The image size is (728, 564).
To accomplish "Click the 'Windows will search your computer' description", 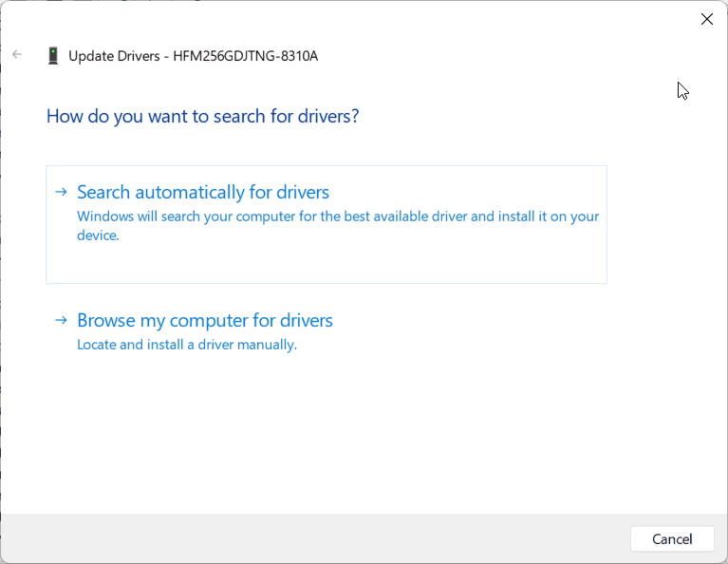I will 338,226.
